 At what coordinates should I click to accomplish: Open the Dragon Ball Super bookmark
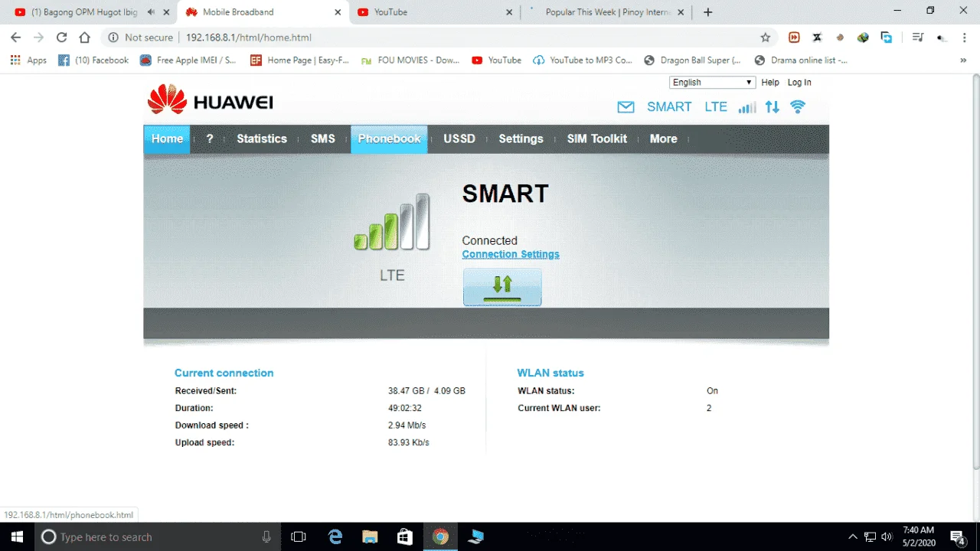[693, 60]
